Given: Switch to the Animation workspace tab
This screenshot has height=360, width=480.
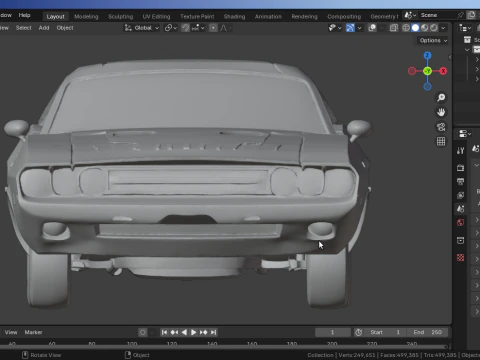Looking at the screenshot, I should pos(268,16).
